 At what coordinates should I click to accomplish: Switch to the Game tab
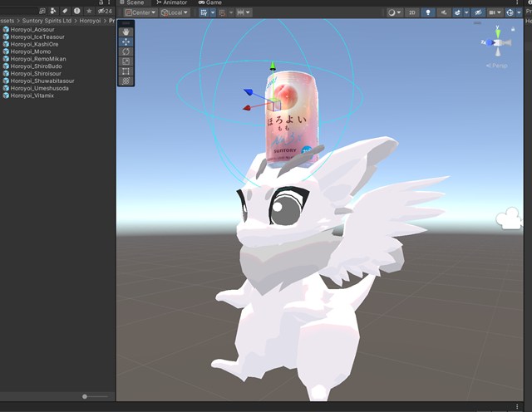tap(210, 2)
